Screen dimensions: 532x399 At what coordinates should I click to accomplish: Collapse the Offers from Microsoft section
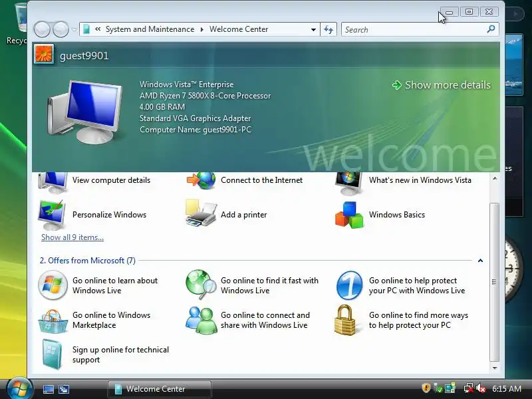click(480, 261)
